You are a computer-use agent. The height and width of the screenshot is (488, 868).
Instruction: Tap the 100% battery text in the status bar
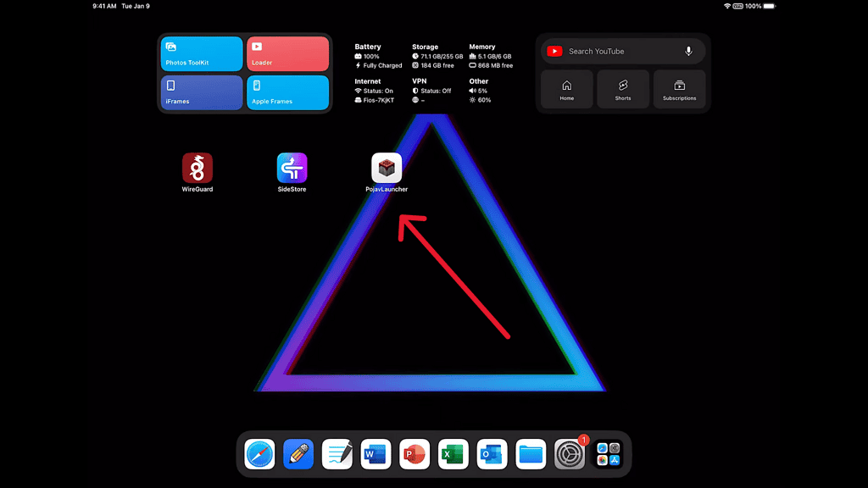click(753, 6)
